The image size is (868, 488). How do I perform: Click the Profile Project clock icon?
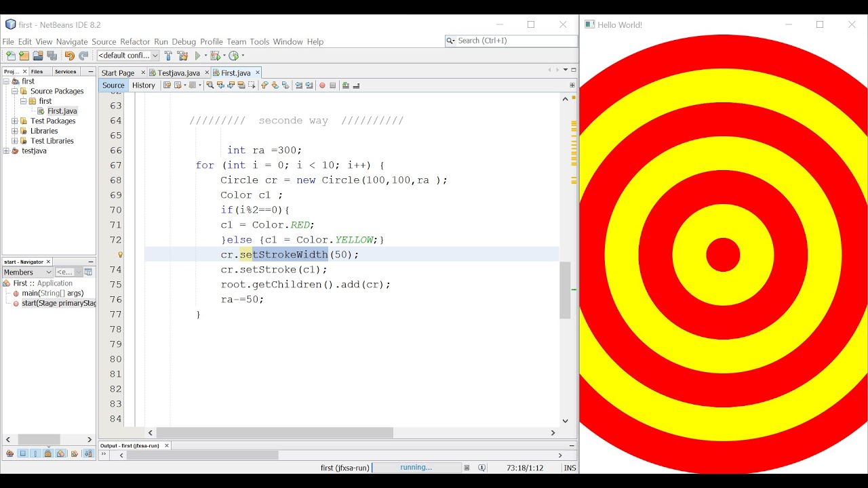[x=234, y=56]
